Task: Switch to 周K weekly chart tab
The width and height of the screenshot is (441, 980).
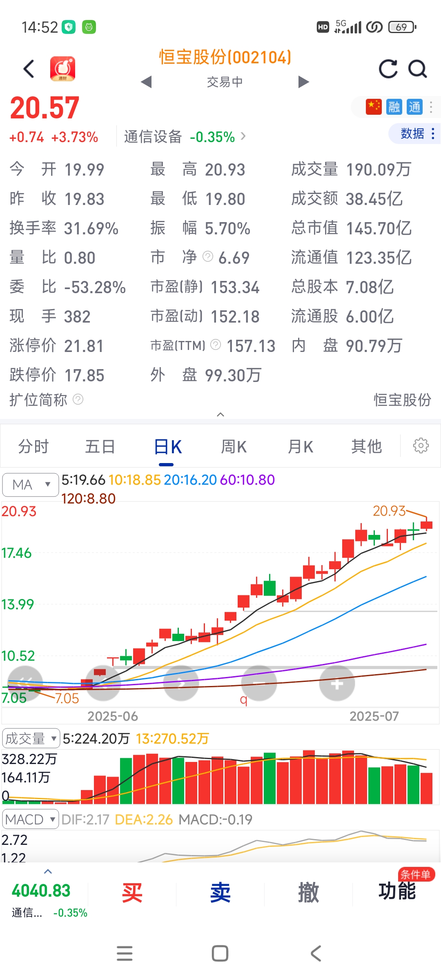Action: [234, 446]
